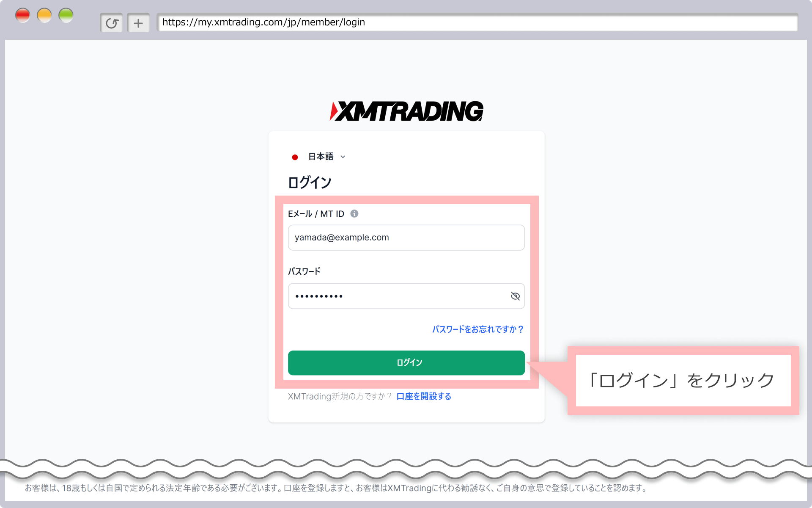
Task: Click the new tab plus icon
Action: [137, 22]
